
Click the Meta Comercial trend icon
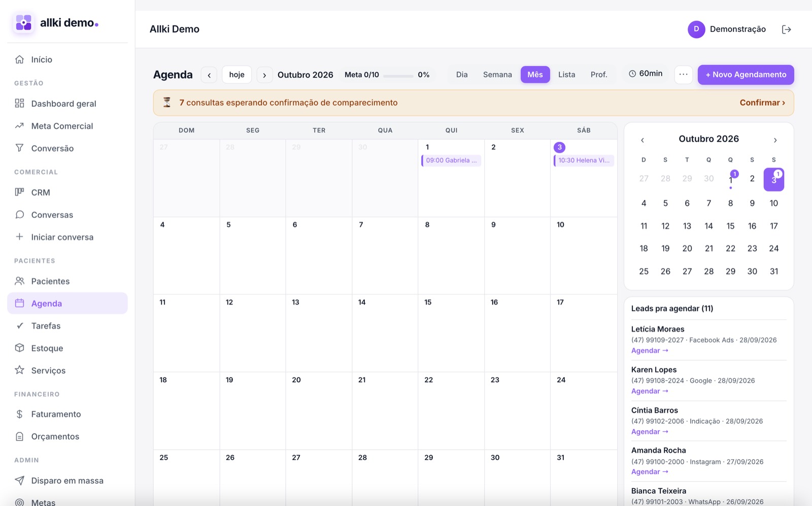pos(19,126)
